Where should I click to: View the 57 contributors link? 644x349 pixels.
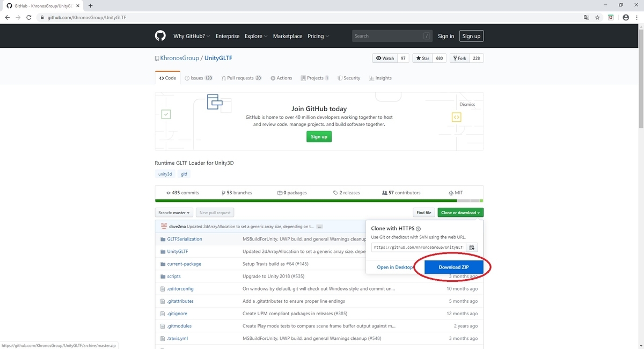pos(401,193)
